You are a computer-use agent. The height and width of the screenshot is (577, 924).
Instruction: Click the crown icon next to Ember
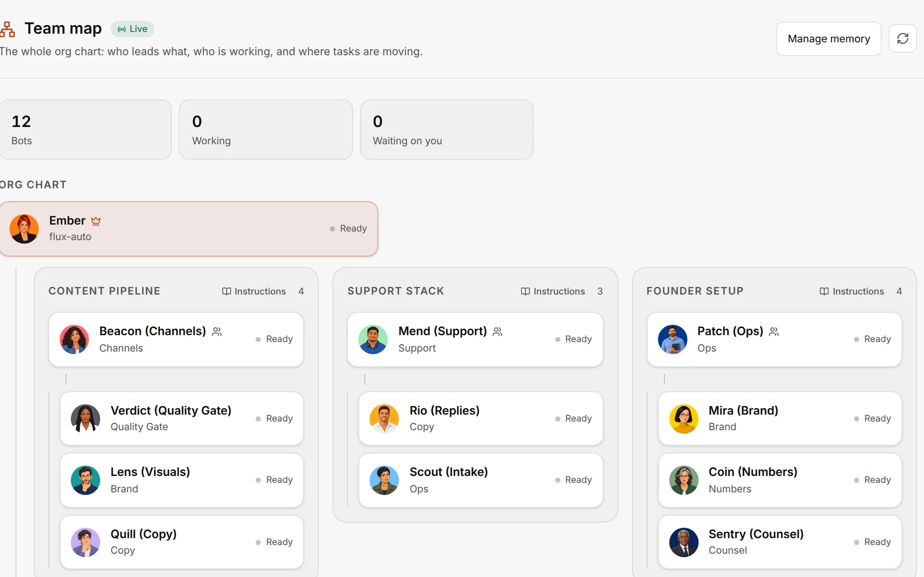coord(96,221)
